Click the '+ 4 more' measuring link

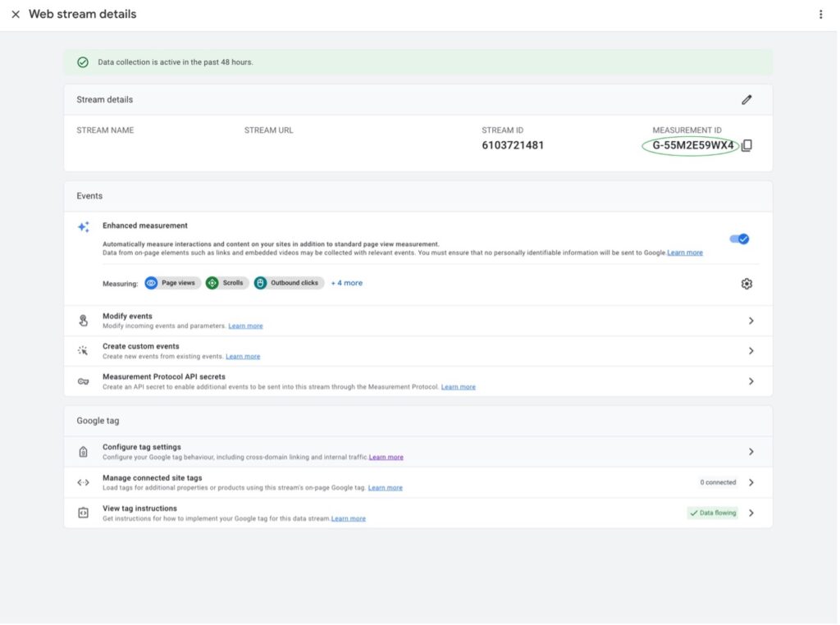346,283
